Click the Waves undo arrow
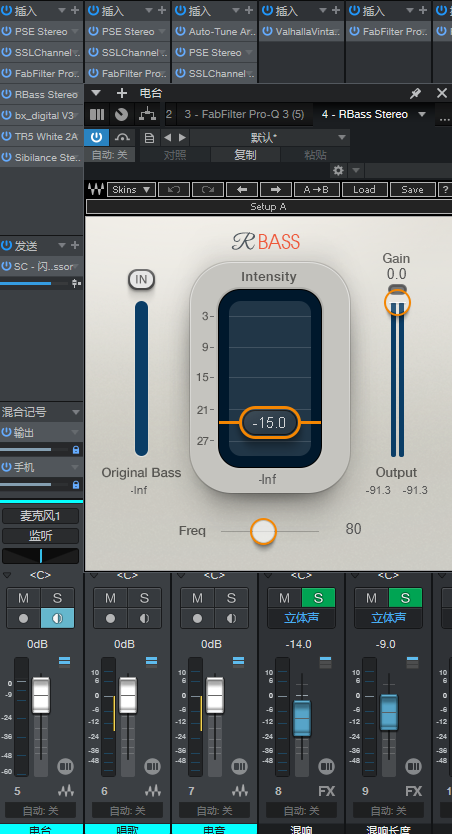This screenshot has width=452, height=834. 174,189
